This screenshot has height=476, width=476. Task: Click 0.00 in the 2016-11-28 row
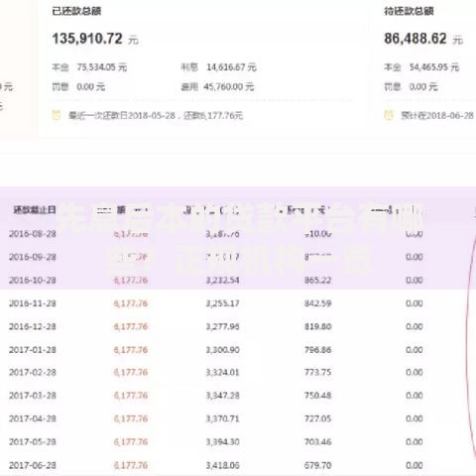tap(415, 303)
